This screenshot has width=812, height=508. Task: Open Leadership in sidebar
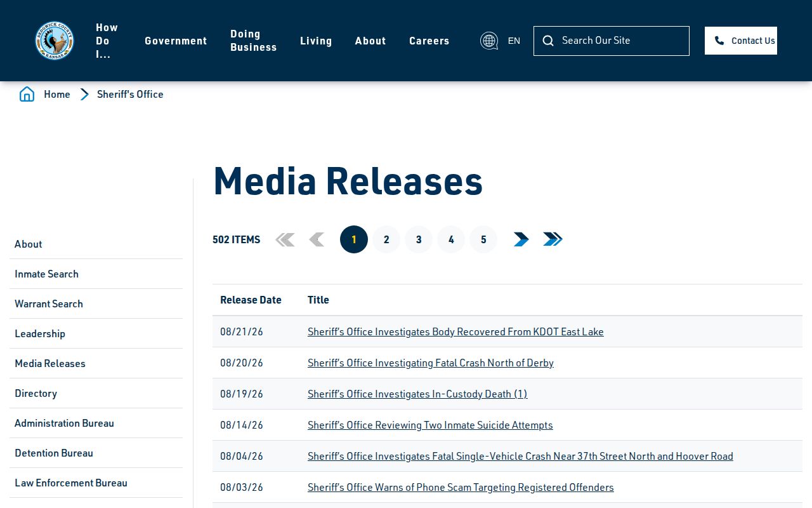tap(96, 333)
